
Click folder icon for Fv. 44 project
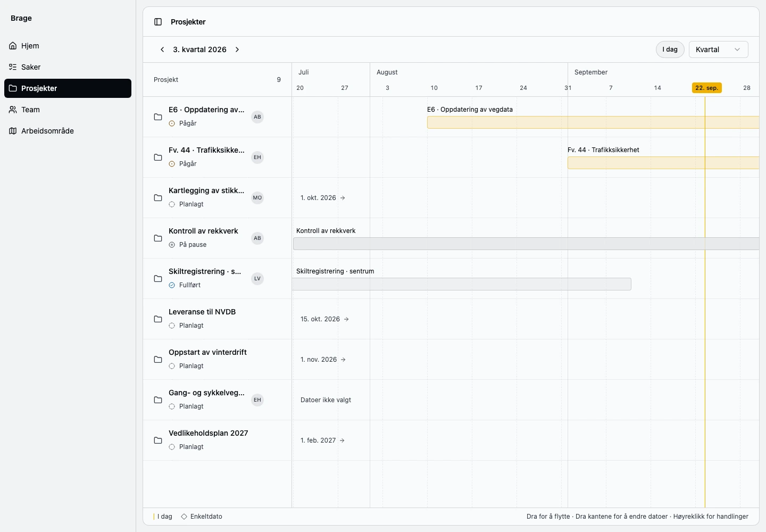tap(158, 157)
